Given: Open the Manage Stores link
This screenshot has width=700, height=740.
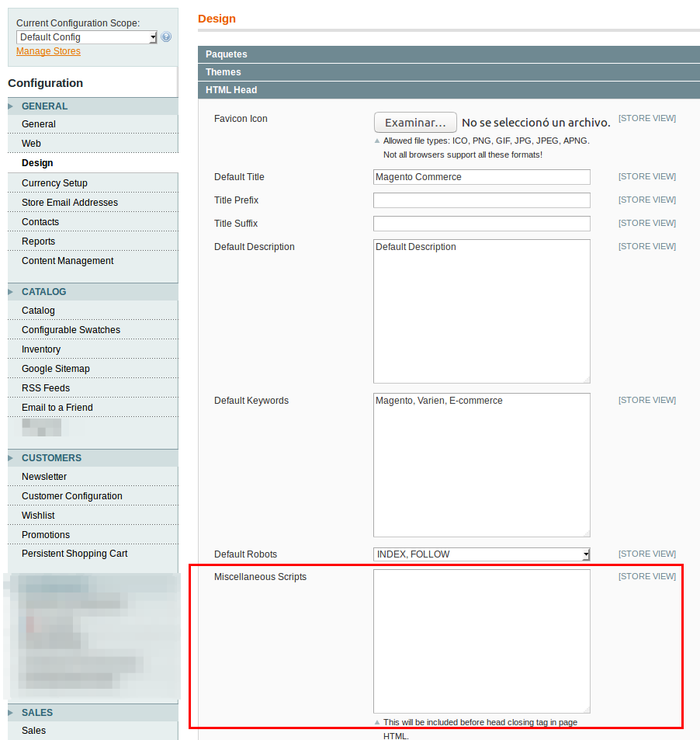Looking at the screenshot, I should coord(48,51).
